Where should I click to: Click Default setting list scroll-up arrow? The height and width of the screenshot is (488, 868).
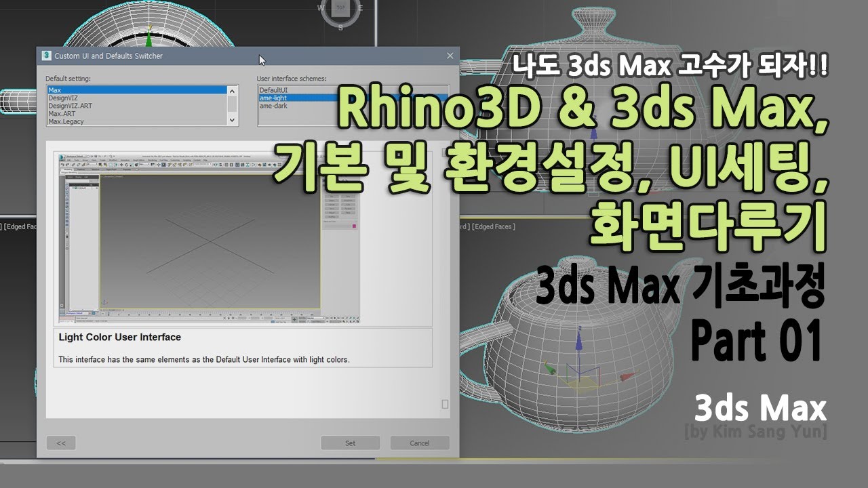click(x=233, y=91)
